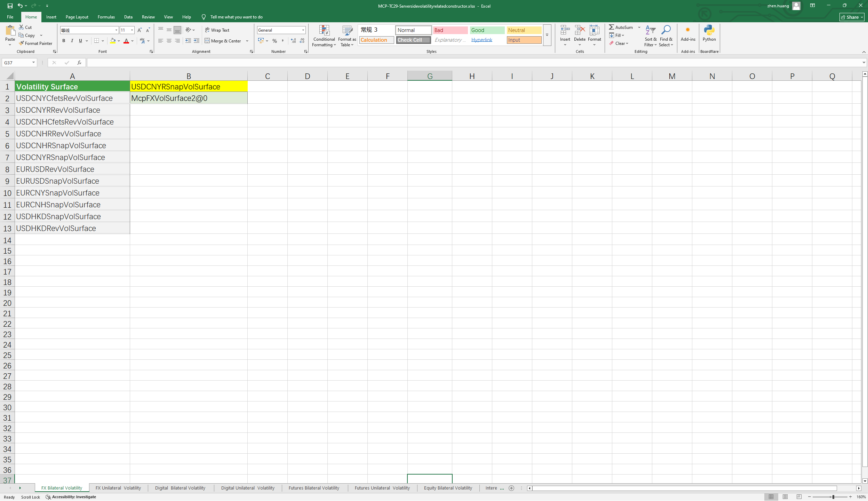
Task: Open the Formulas ribbon tab
Action: click(106, 17)
